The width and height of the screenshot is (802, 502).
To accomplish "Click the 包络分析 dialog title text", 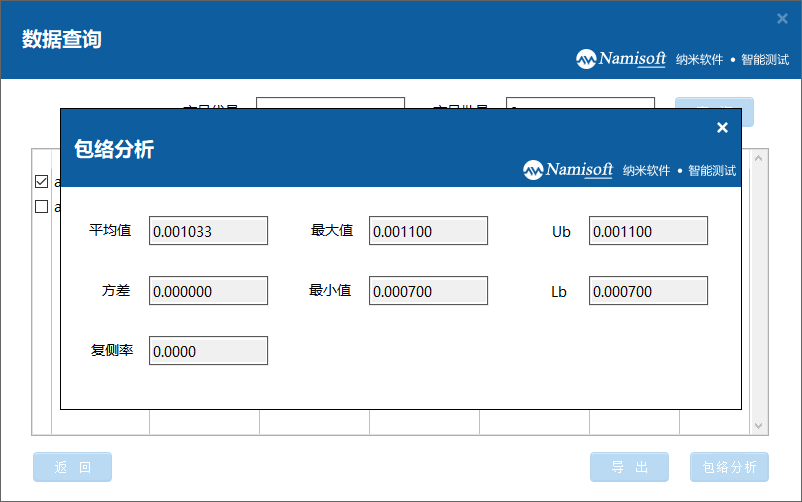I will (114, 150).
